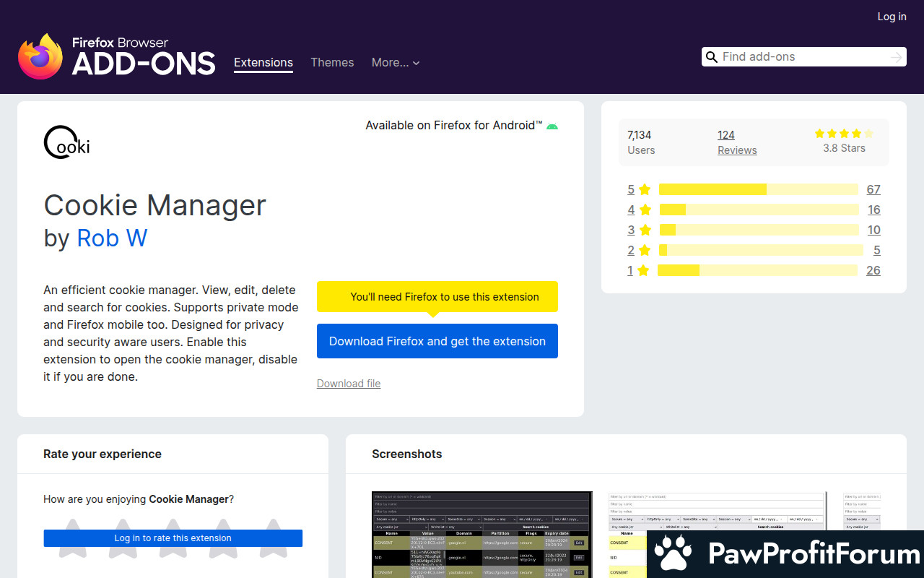924x578 pixels.
Task: Click the star icon beside the 1 rating
Action: pyautogui.click(x=643, y=270)
